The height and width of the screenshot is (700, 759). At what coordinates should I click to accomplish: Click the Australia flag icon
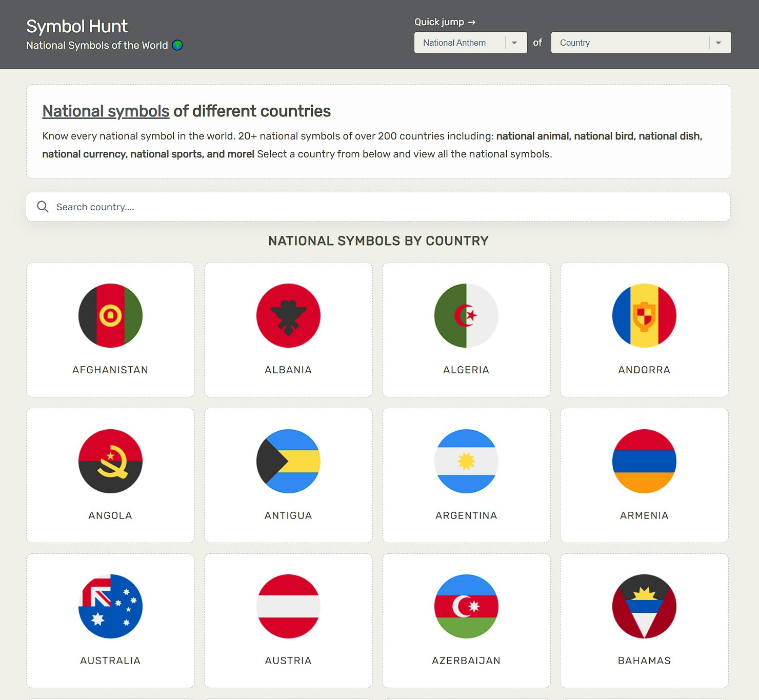coord(110,606)
